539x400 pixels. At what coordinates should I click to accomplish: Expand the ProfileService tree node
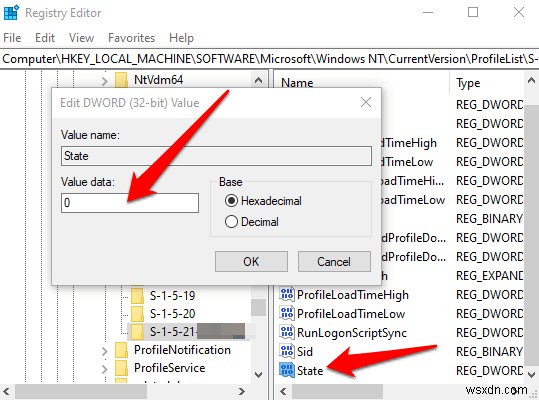(x=104, y=369)
